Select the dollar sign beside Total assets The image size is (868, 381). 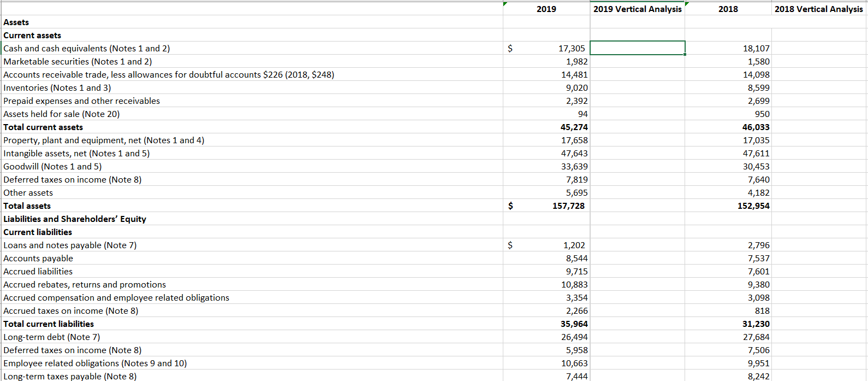coord(510,206)
